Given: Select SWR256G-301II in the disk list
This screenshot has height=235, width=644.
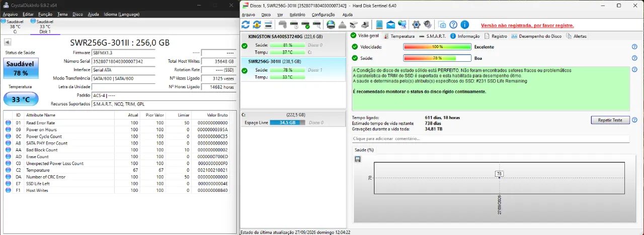Looking at the screenshot, I should [293, 69].
